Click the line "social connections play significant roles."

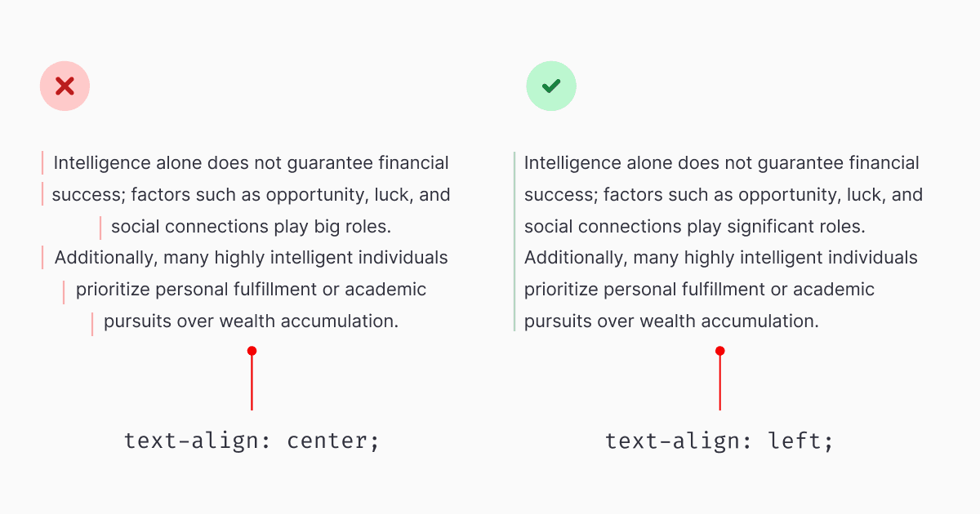point(694,227)
